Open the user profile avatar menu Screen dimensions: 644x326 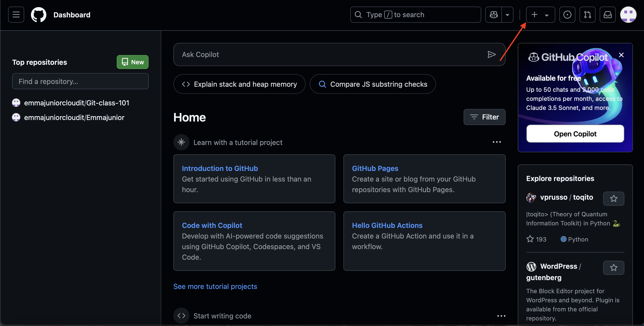coord(628,15)
